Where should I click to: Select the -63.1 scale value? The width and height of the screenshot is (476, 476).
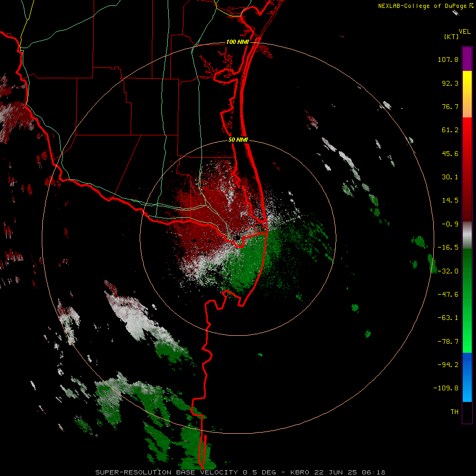(x=448, y=318)
